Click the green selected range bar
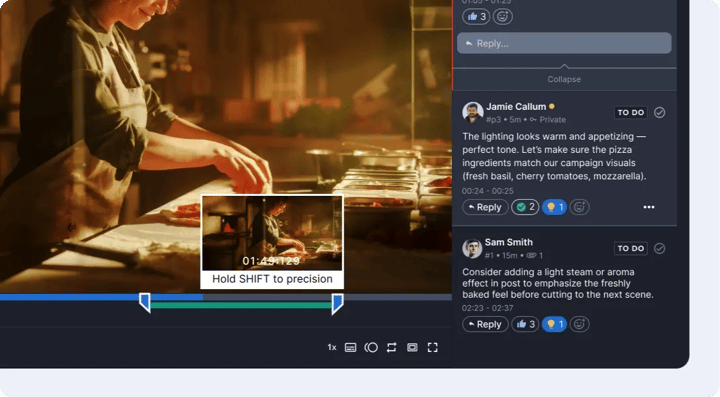Image resolution: width=720 pixels, height=397 pixels. [241, 305]
